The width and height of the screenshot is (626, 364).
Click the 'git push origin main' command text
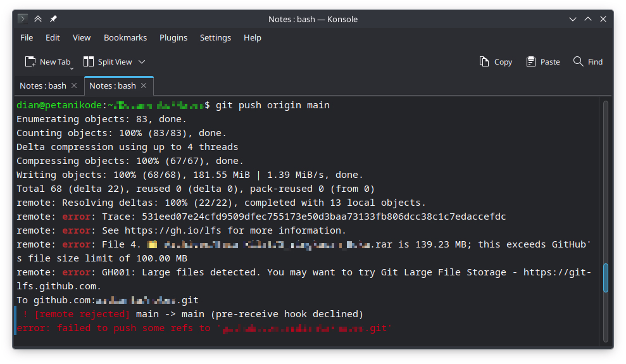[273, 105]
